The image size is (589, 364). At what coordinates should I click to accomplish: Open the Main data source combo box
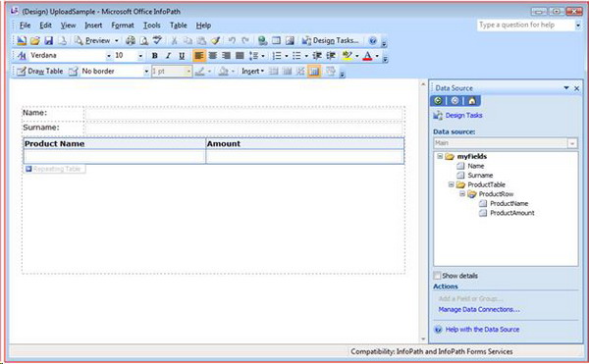coord(505,143)
